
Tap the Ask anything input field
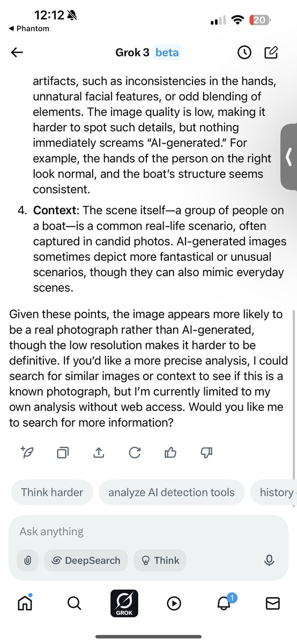pos(148,532)
